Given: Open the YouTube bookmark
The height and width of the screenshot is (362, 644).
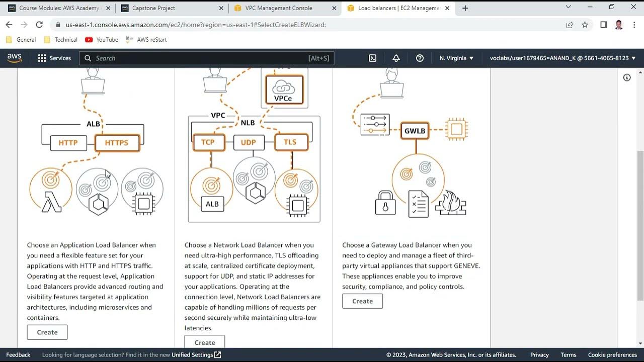Looking at the screenshot, I should 102,40.
